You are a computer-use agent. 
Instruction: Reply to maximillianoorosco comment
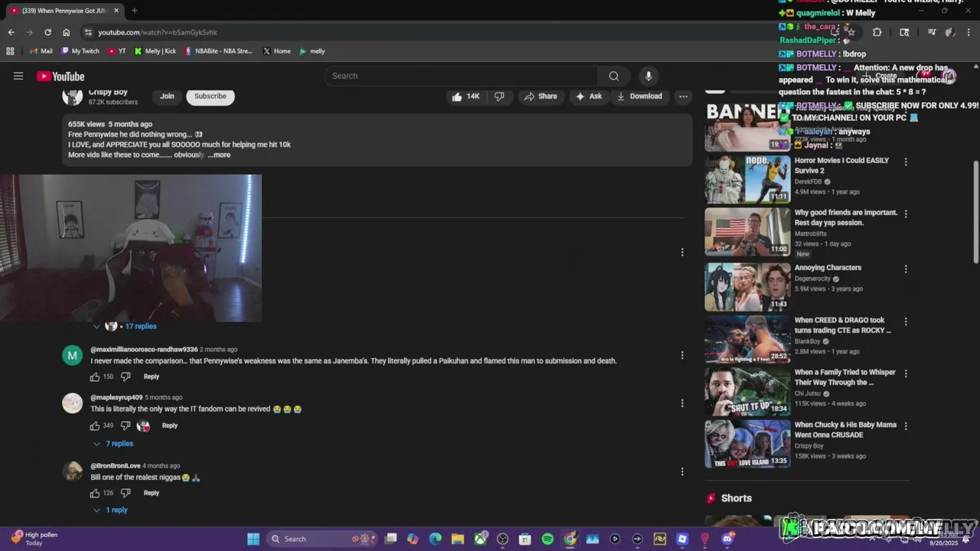pyautogui.click(x=152, y=377)
